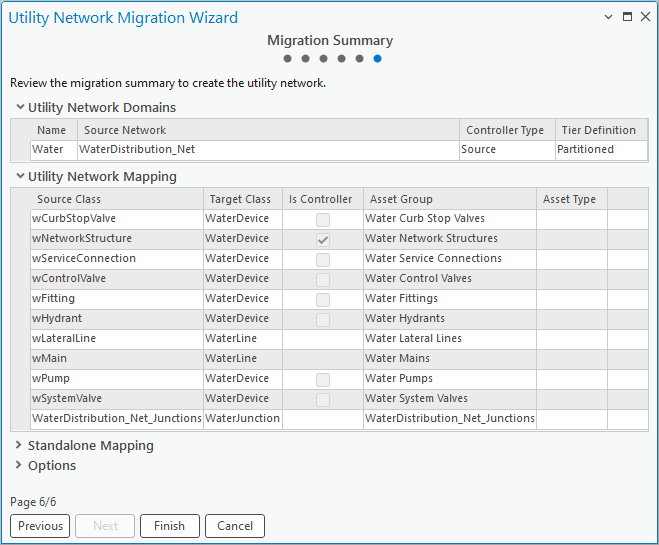Click the WaterDistribution_Net source network cell
This screenshot has width=659, height=545.
(138, 149)
